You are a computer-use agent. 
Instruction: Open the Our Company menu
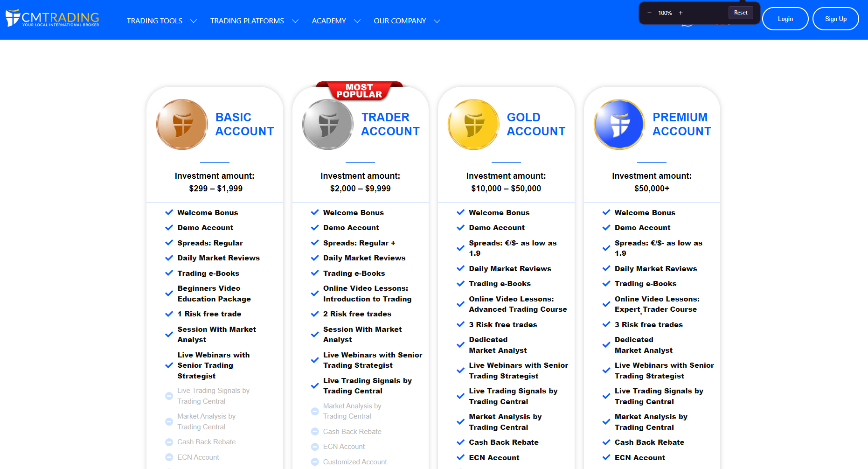point(400,21)
